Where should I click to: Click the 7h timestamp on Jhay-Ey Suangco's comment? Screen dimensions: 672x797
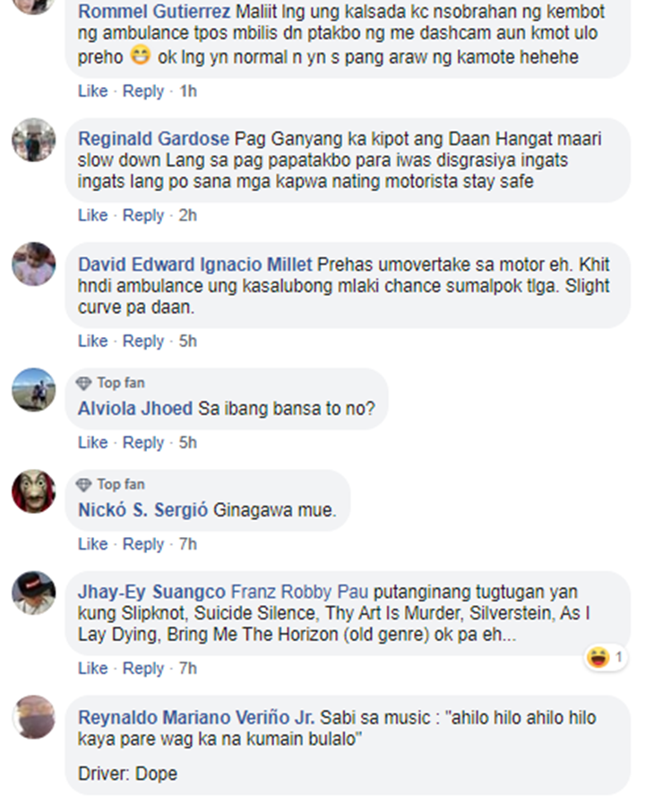[x=187, y=669]
